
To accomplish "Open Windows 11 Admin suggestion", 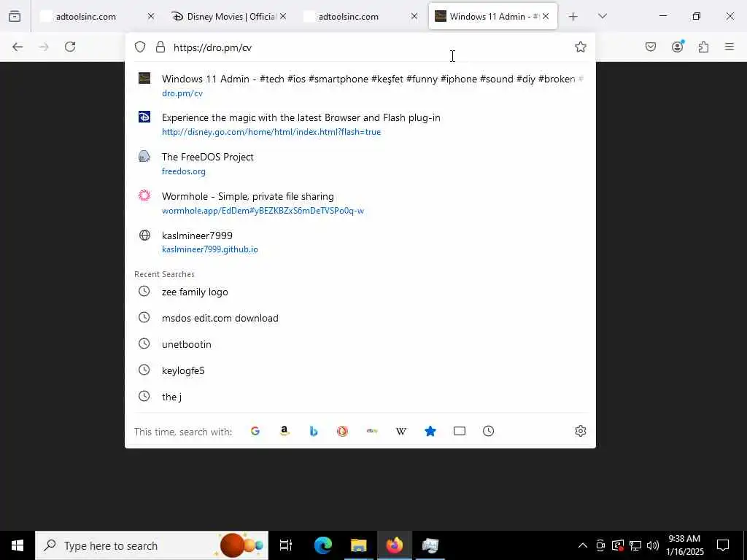I will [360, 85].
